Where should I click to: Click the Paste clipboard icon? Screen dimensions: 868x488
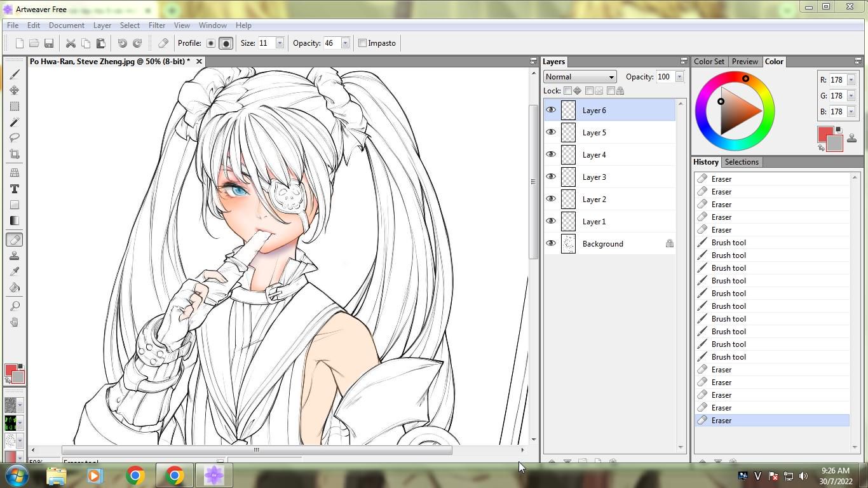pyautogui.click(x=100, y=43)
